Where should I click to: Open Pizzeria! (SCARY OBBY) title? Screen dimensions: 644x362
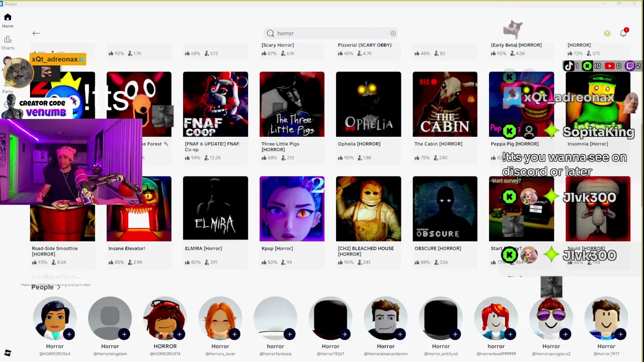365,45
